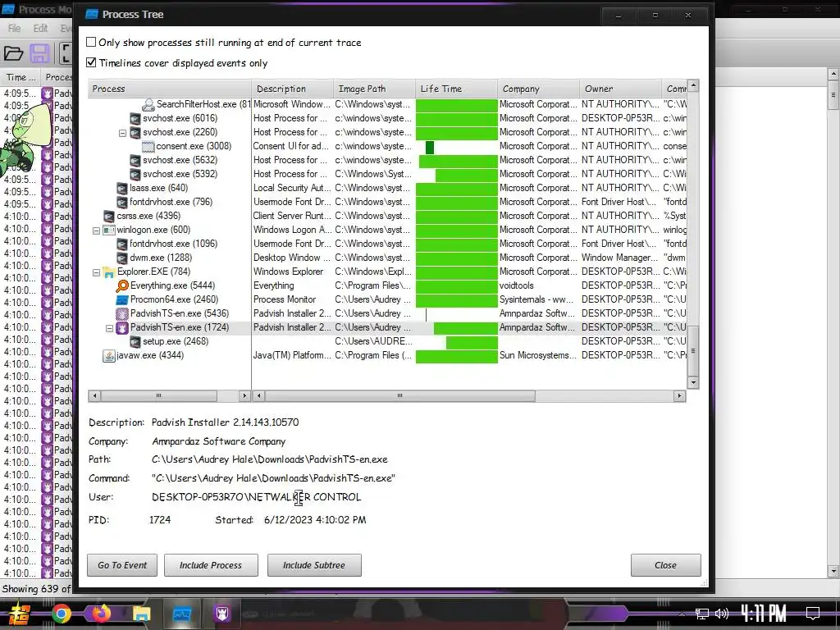
Task: Click the Everything.exe magnifier icon
Action: coord(122,285)
